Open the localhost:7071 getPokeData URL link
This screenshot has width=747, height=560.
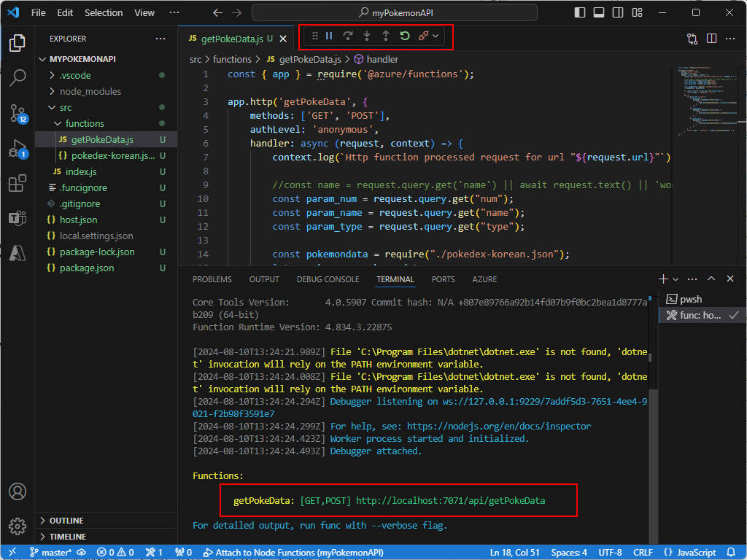(450, 500)
